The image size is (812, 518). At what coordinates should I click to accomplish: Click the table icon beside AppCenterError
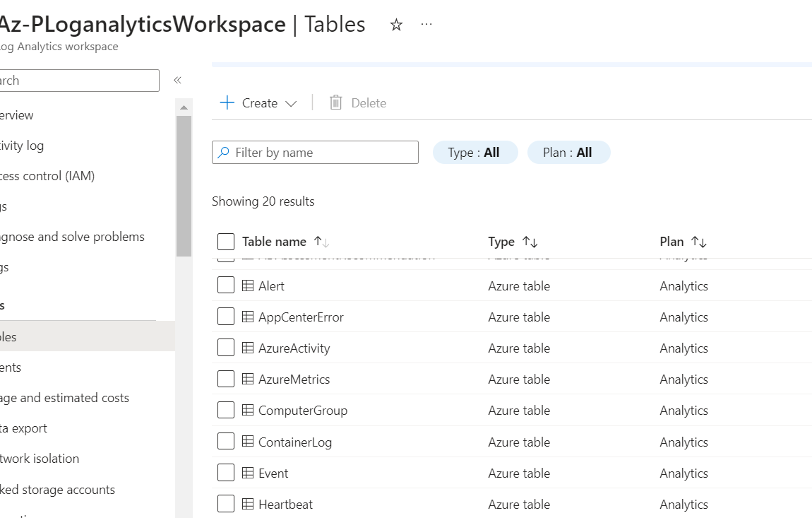tap(248, 317)
